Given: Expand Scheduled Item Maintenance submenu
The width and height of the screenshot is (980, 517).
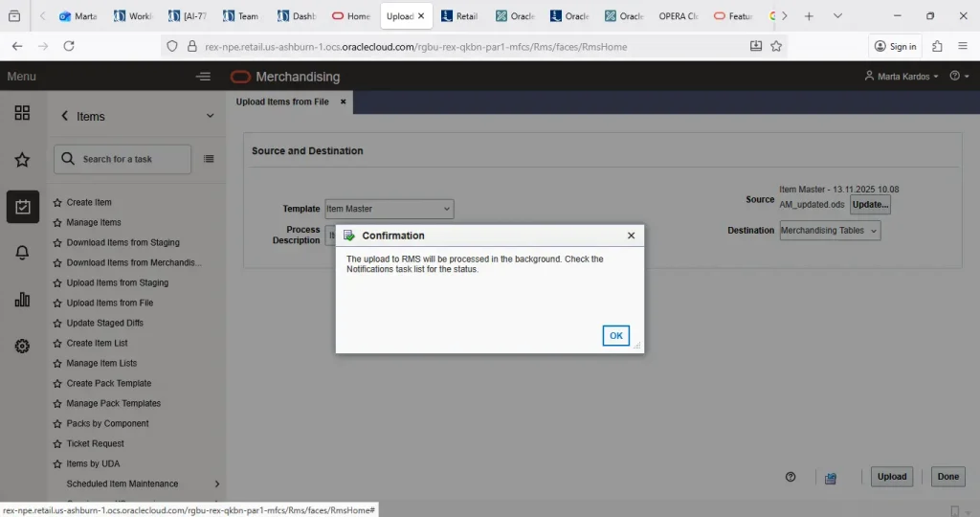Looking at the screenshot, I should pos(217,484).
